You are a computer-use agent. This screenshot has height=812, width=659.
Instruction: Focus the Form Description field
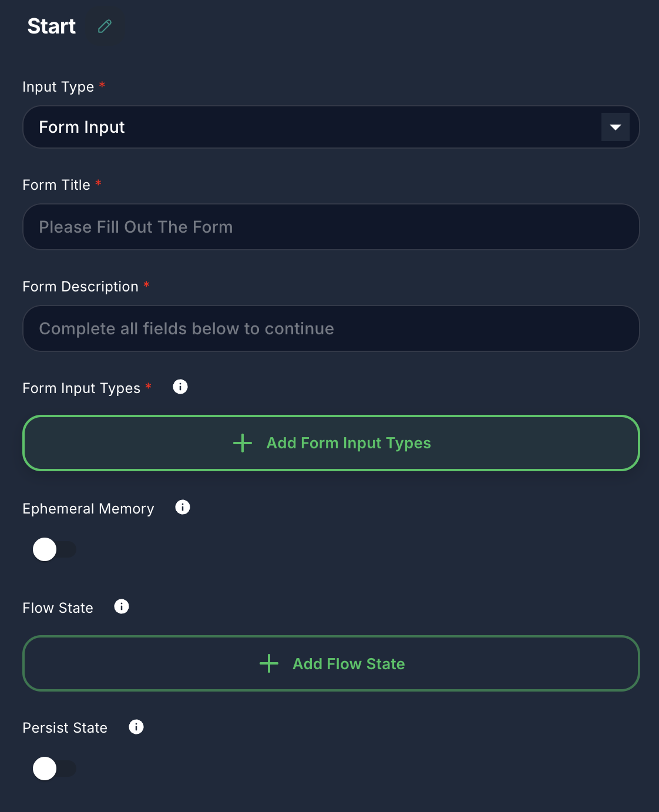click(331, 328)
